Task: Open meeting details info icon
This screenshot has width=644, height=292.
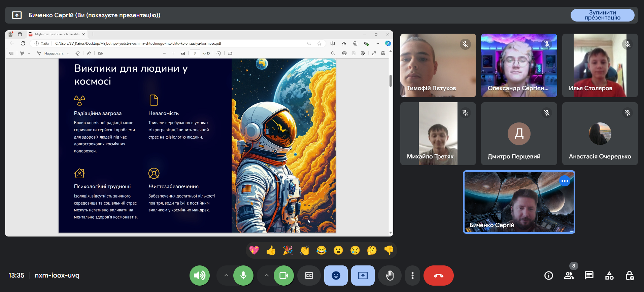Action: point(548,276)
